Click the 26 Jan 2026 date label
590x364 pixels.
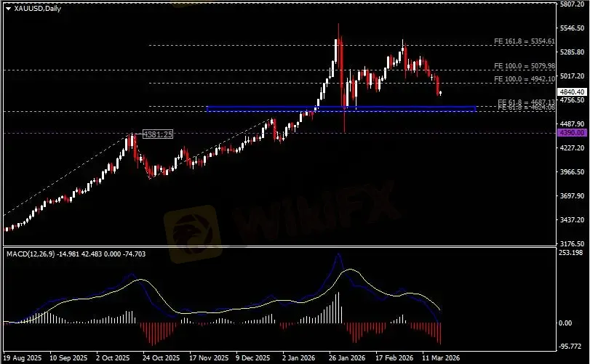click(347, 358)
